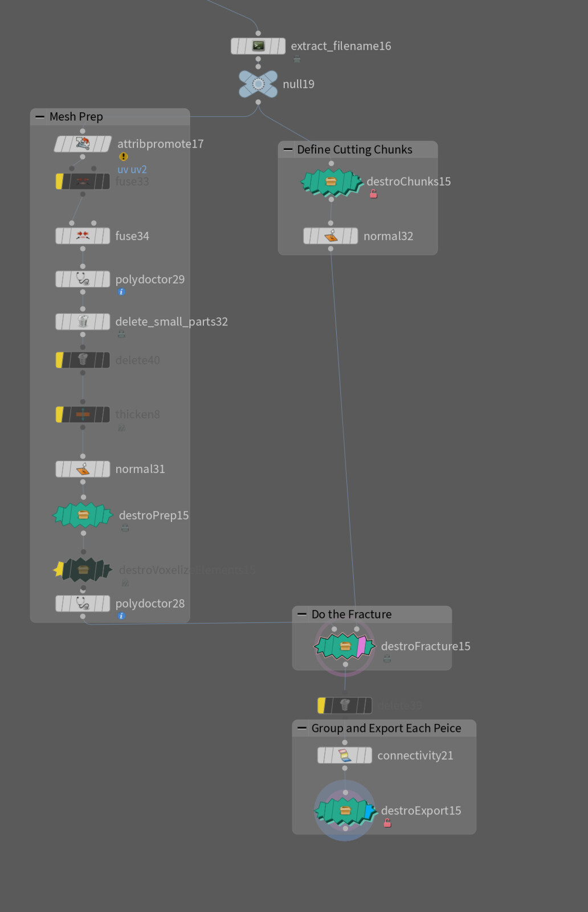588x912 pixels.
Task: Select the normal32 node icon
Action: click(331, 235)
